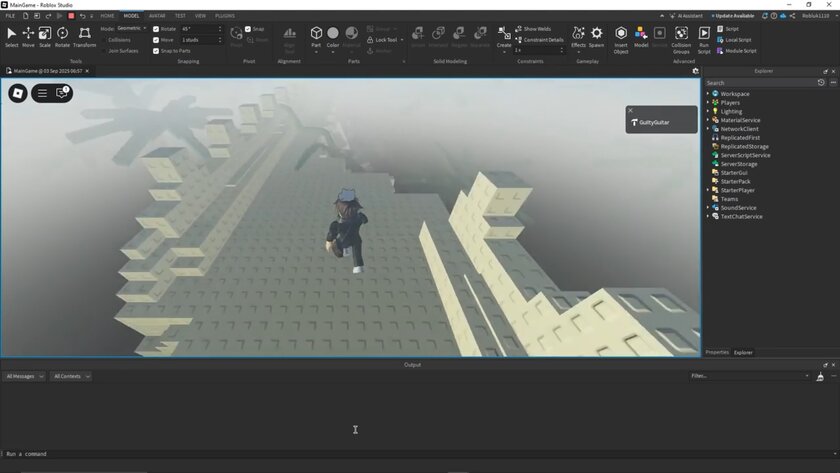Click Show Welds
This screenshot has height=473, width=840.
[x=533, y=29]
